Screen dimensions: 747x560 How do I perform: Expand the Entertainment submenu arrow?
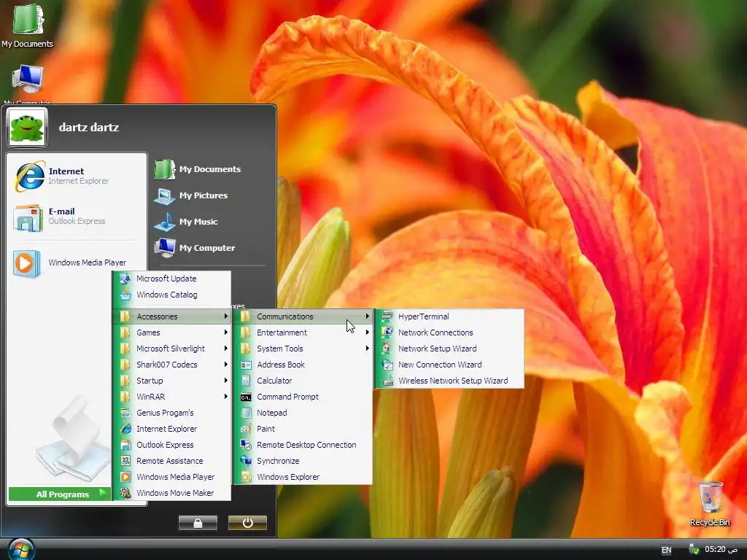[368, 332]
